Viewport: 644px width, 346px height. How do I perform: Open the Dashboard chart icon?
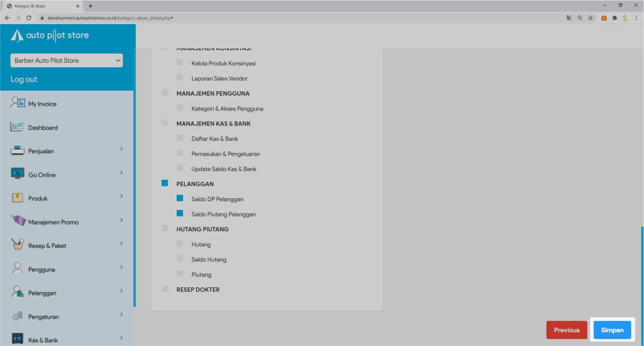click(x=17, y=127)
